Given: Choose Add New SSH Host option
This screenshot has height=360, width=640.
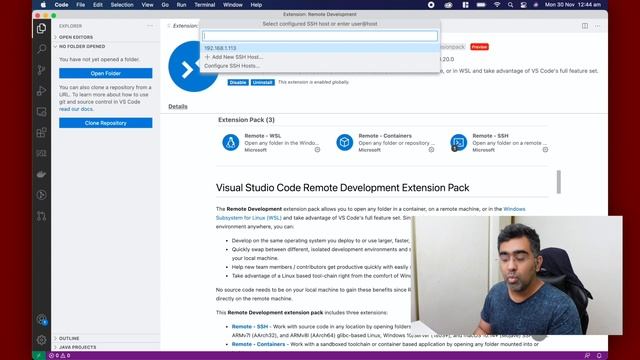Looking at the screenshot, I should (320, 57).
